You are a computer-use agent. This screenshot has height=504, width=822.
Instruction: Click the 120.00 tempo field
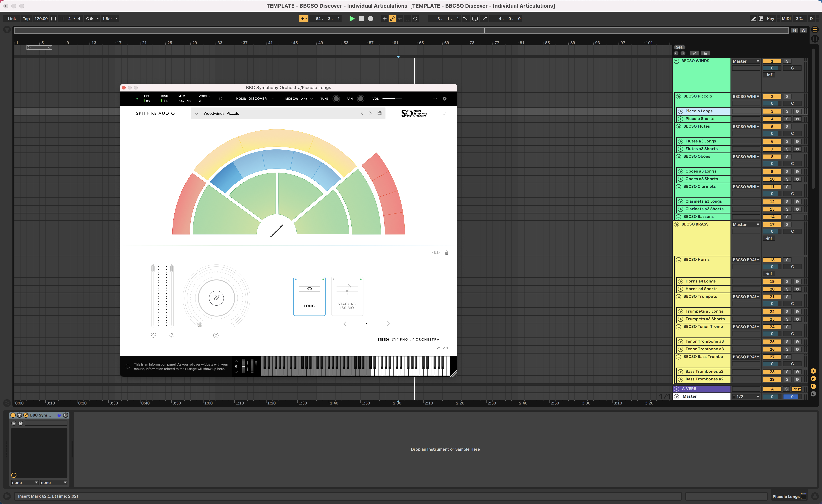(x=40, y=19)
